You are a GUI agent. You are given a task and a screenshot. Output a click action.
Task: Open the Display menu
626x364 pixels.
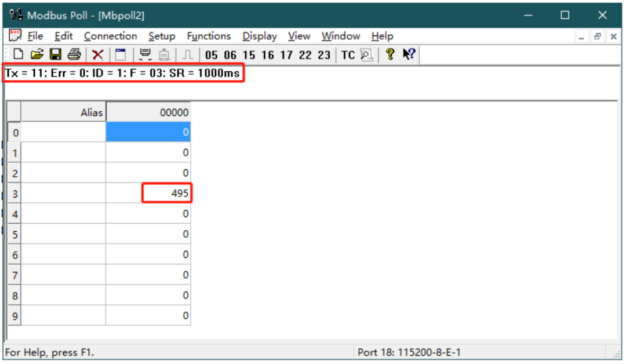tap(260, 37)
